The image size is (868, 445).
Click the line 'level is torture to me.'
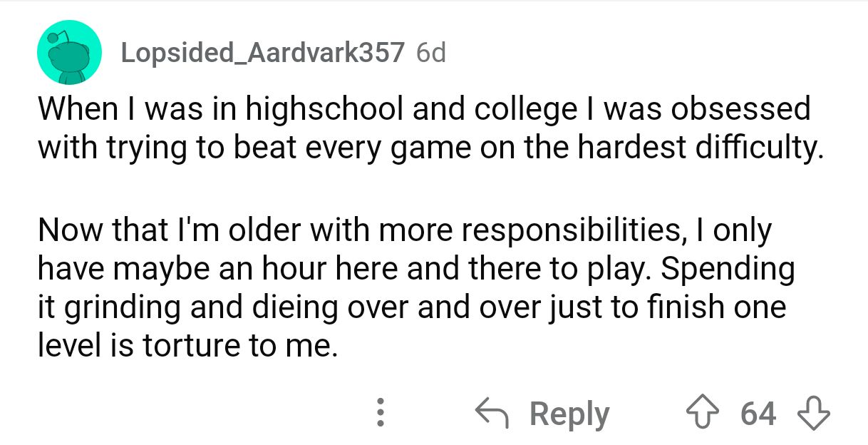click(x=187, y=345)
